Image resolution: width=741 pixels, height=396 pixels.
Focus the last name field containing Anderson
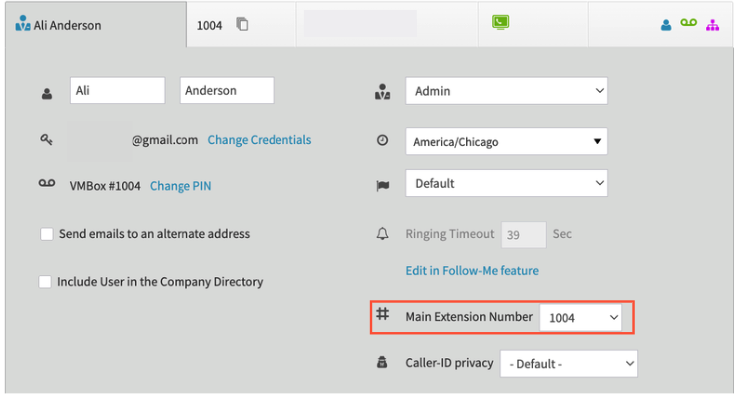click(x=227, y=90)
